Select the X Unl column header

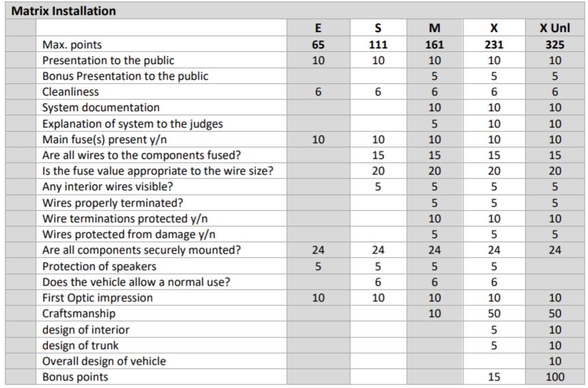click(x=555, y=29)
